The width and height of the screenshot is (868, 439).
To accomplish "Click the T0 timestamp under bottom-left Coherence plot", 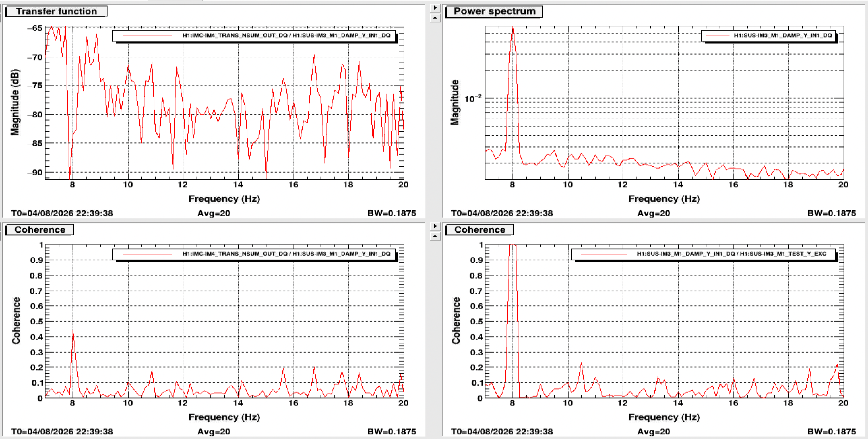I will 62,432.
